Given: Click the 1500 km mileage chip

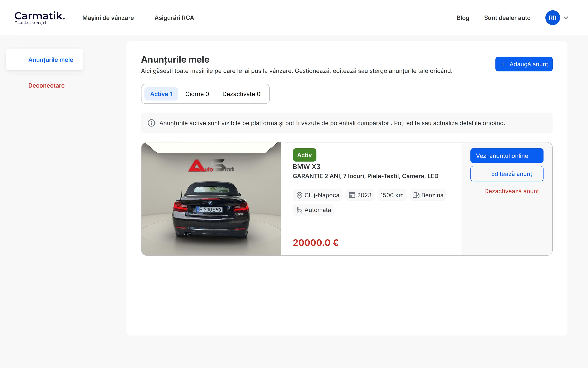Looking at the screenshot, I should click(392, 195).
